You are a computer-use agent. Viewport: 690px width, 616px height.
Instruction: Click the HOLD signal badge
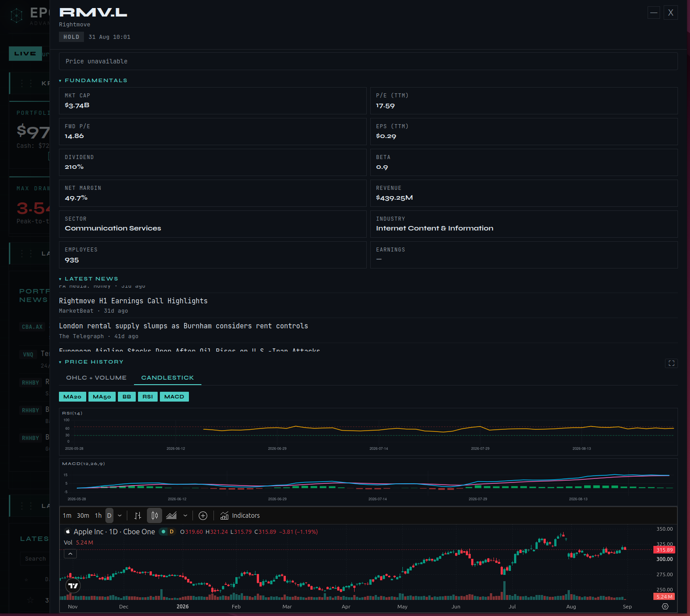coord(71,37)
